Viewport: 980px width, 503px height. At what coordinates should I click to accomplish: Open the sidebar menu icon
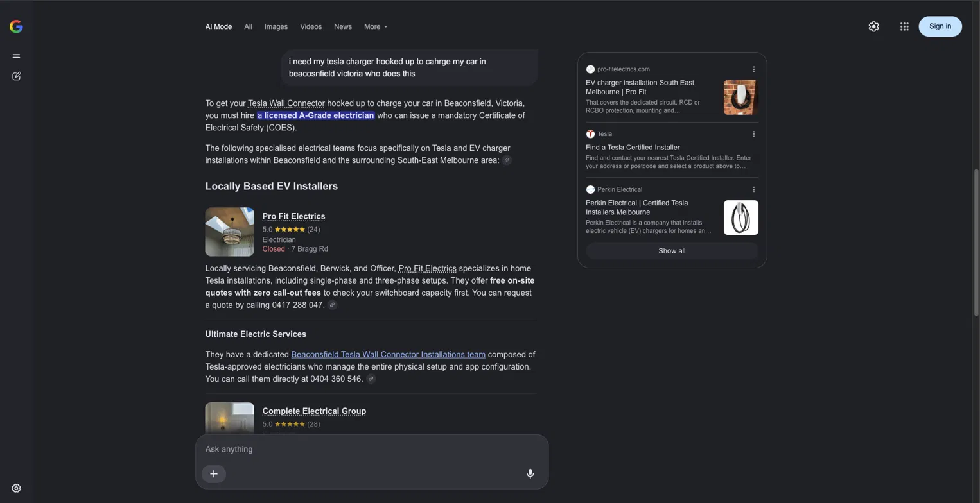17,56
